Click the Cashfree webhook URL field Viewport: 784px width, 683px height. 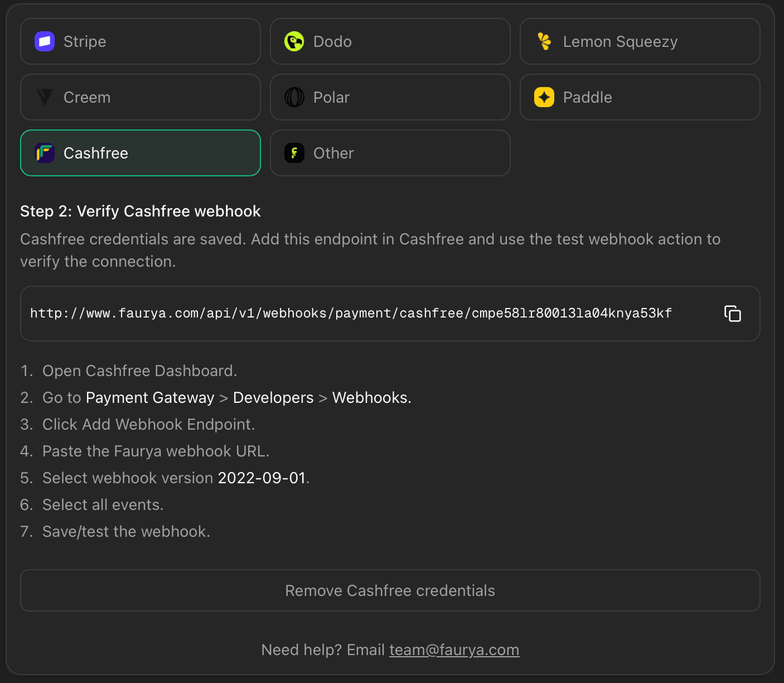(390, 314)
